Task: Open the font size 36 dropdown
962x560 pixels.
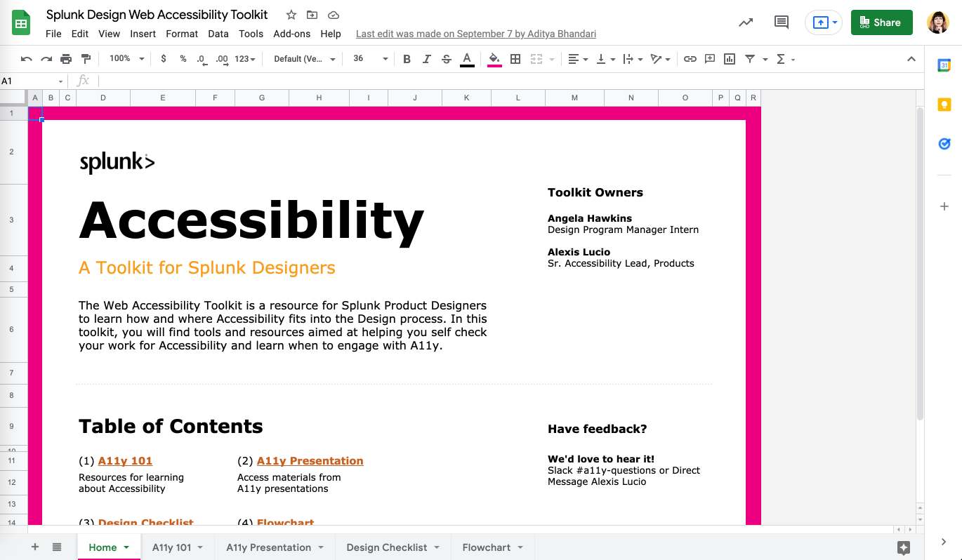Action: tap(370, 59)
